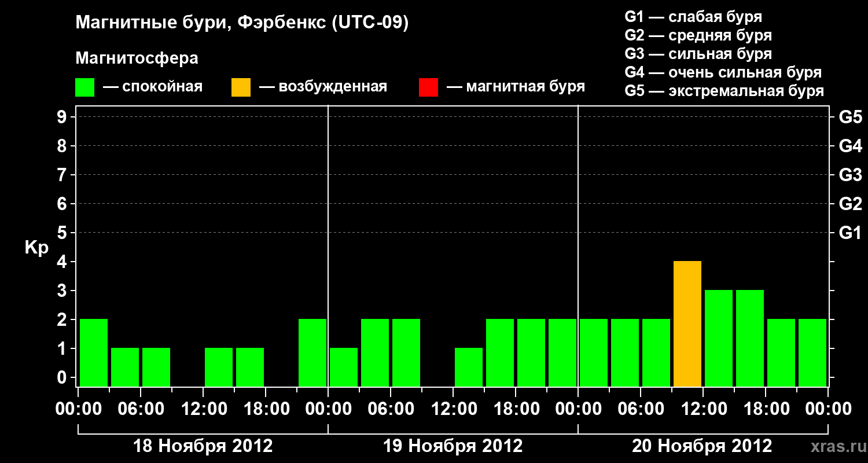The image size is (868, 463).
Task: Select the last green bar on 20 November
Action: click(x=812, y=352)
